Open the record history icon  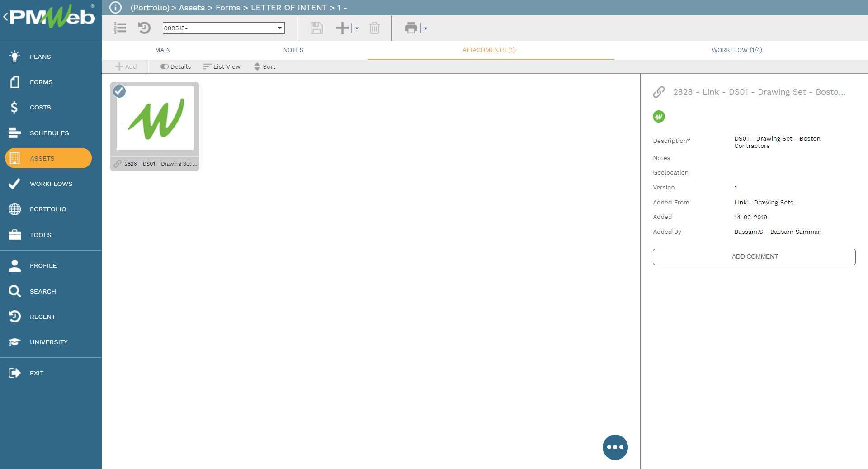pyautogui.click(x=144, y=28)
